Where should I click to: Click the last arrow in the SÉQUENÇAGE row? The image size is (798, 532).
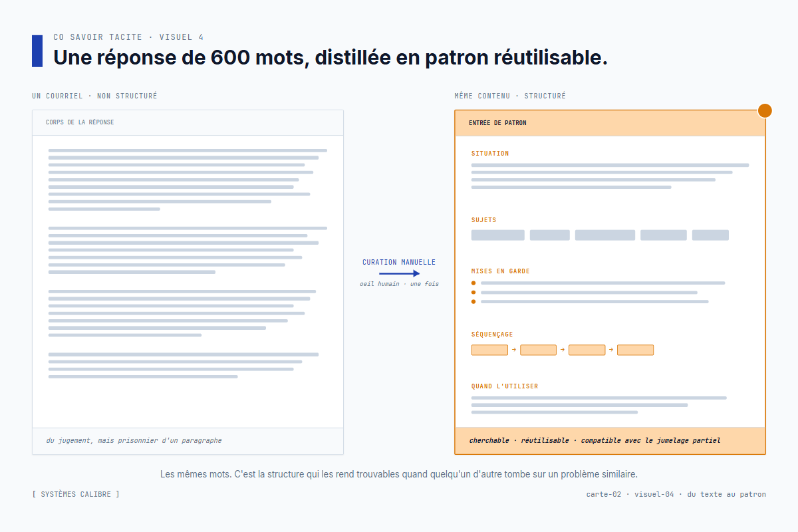(610, 350)
